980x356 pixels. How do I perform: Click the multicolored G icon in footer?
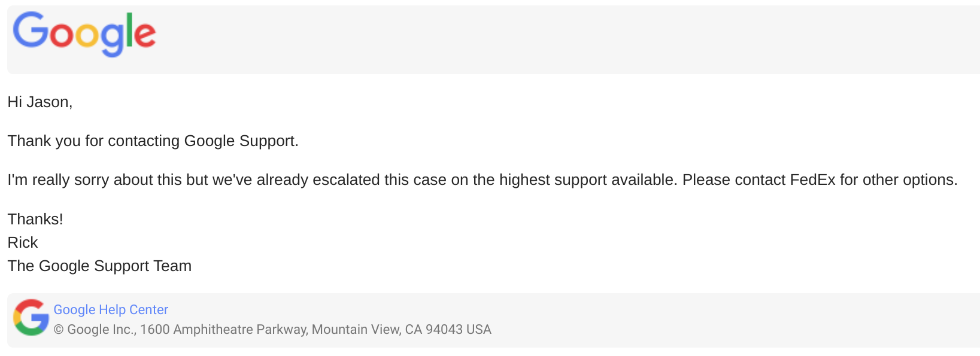pyautogui.click(x=31, y=317)
